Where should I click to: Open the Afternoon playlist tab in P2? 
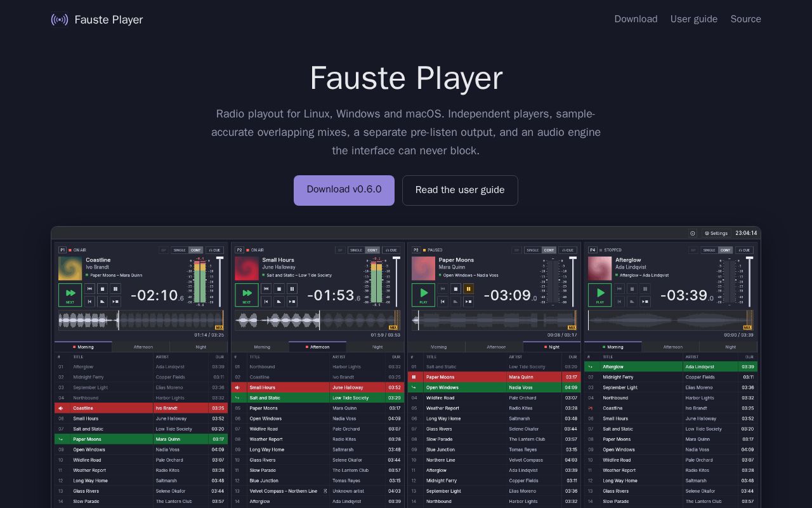click(318, 347)
